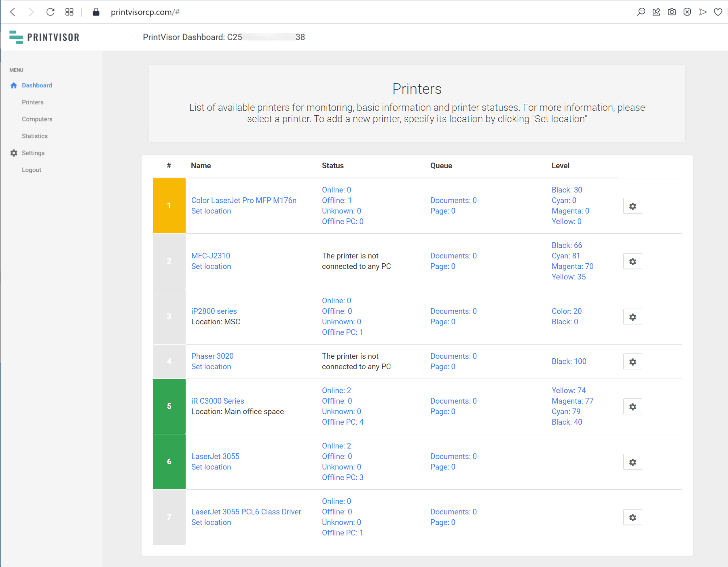The image size is (728, 567).
Task: Click Set location under MFC-J2310
Action: point(211,267)
